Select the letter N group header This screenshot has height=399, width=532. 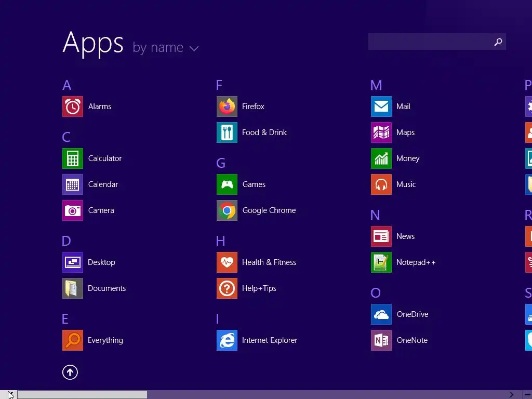tap(375, 215)
